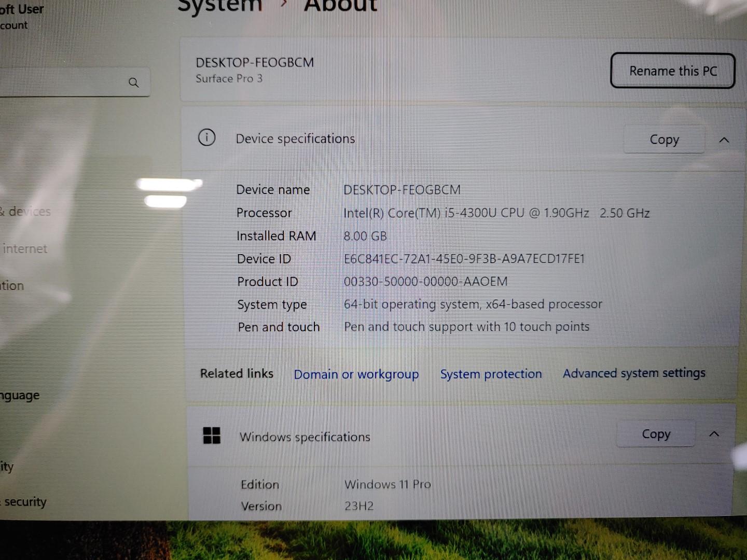Click the Installed RAM label
Viewport: 747px width, 560px height.
pyautogui.click(x=276, y=236)
